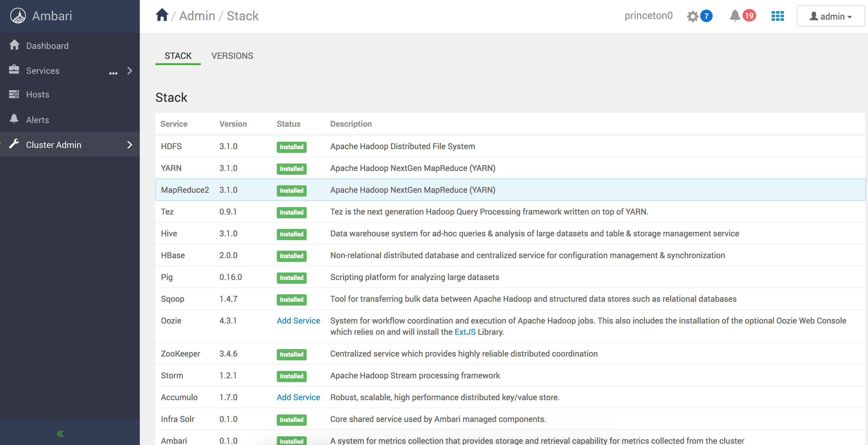Click the home icon in breadcrumb
Screen dimensions: 868x445
click(162, 15)
